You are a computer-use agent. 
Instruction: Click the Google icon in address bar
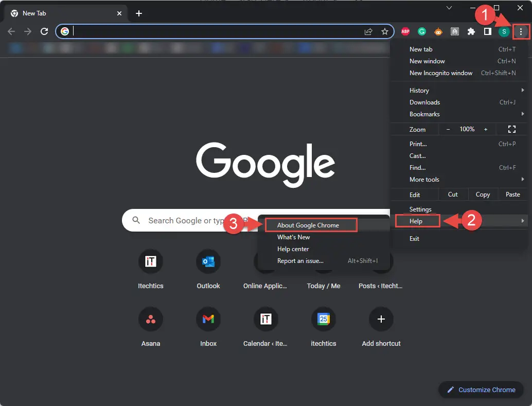click(x=65, y=31)
